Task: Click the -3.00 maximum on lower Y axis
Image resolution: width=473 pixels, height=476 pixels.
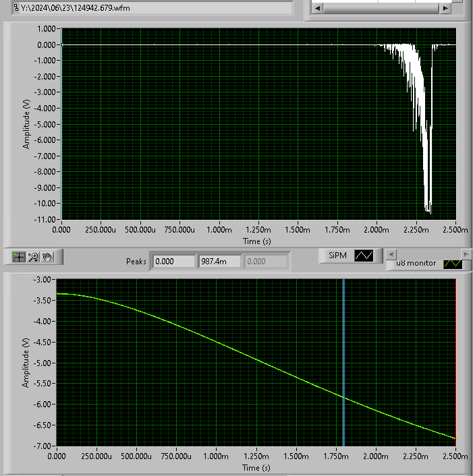Action: 42,279
